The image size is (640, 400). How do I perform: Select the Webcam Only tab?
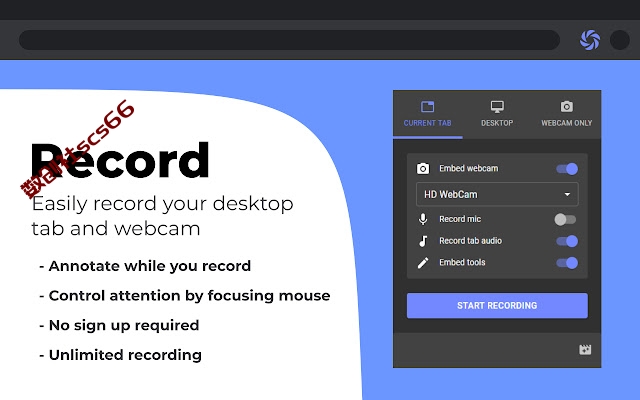tap(567, 114)
